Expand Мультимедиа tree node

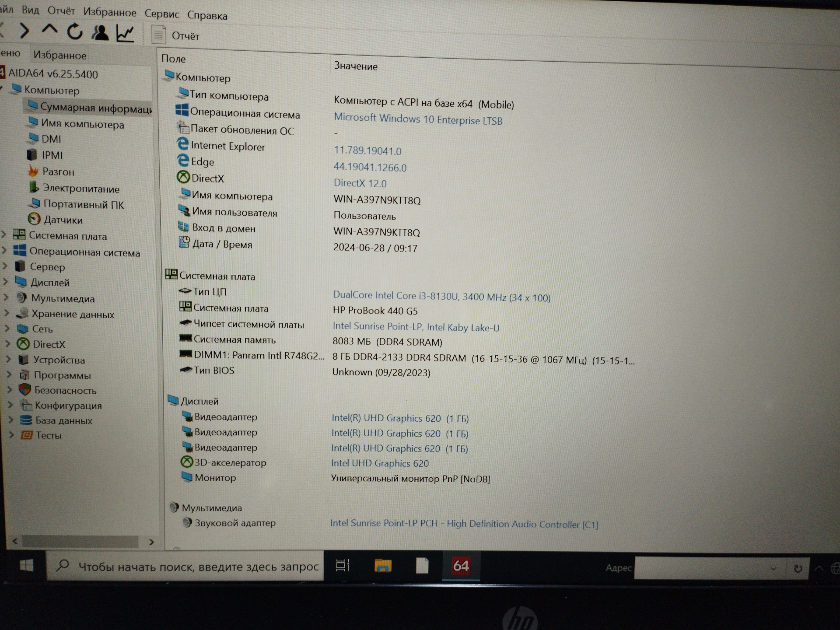click(x=7, y=297)
